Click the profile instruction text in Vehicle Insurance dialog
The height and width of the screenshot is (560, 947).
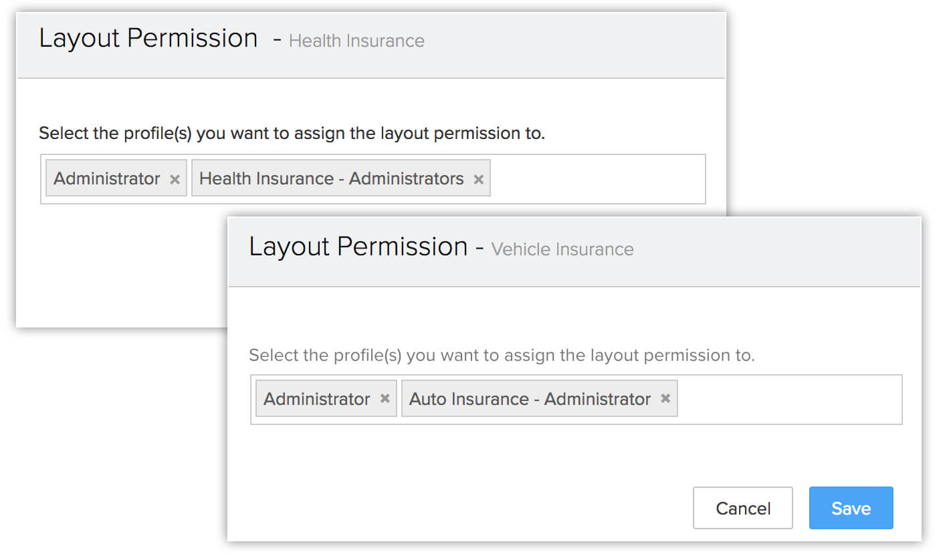coord(502,355)
